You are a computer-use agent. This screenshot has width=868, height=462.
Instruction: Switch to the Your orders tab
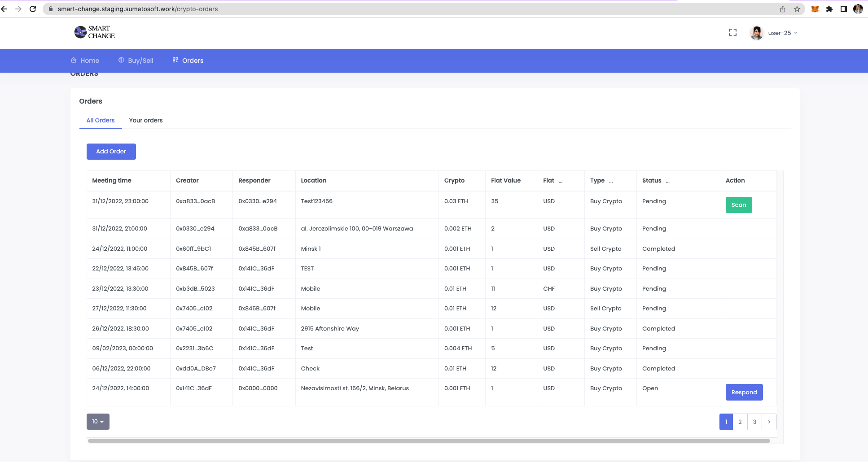click(x=145, y=120)
